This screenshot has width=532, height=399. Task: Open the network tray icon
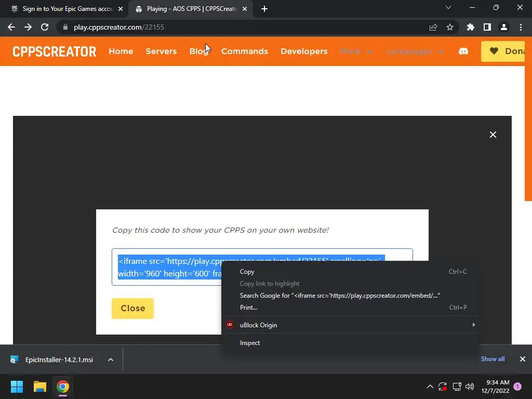point(457,387)
